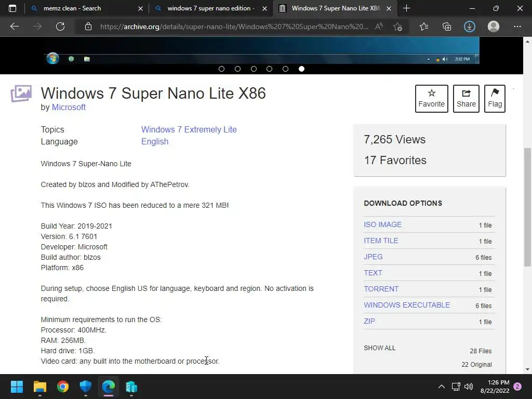
Task: Close the Windows 7 Super Nano Lite X86 tab
Action: point(389,8)
